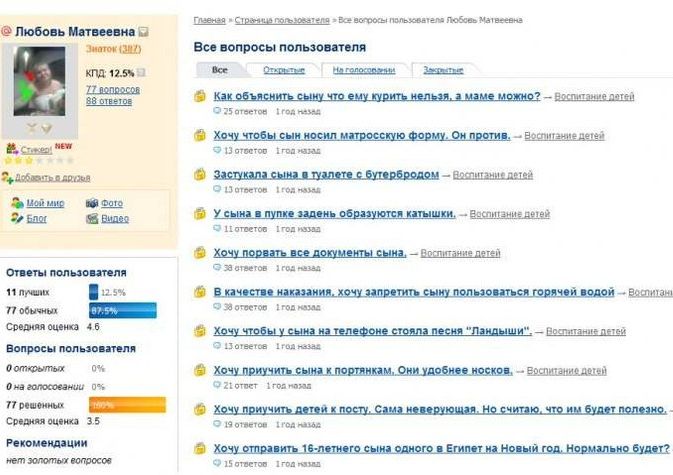Click the blue 87.5% обычных bar
The height and width of the screenshot is (475, 673).
coord(123,311)
